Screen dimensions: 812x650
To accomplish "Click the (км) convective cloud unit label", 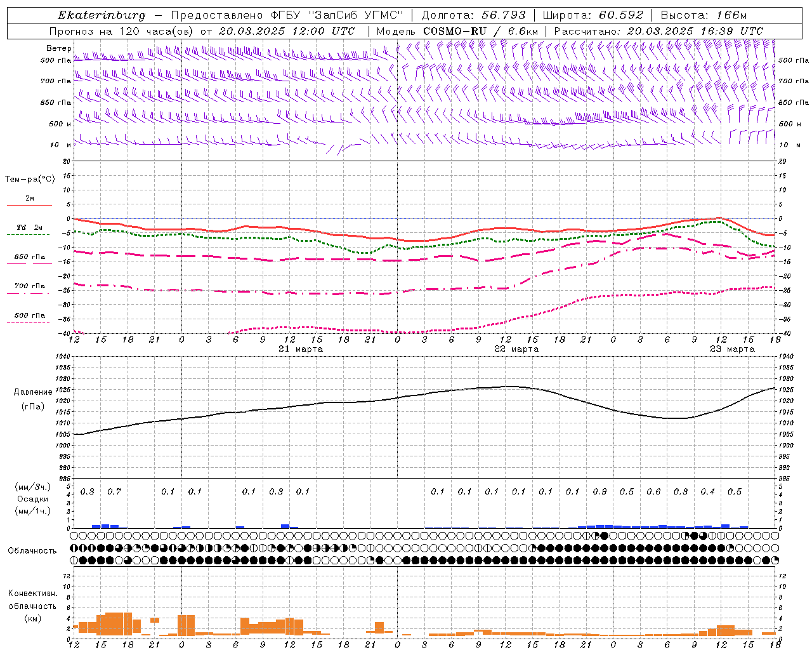I will [32, 618].
